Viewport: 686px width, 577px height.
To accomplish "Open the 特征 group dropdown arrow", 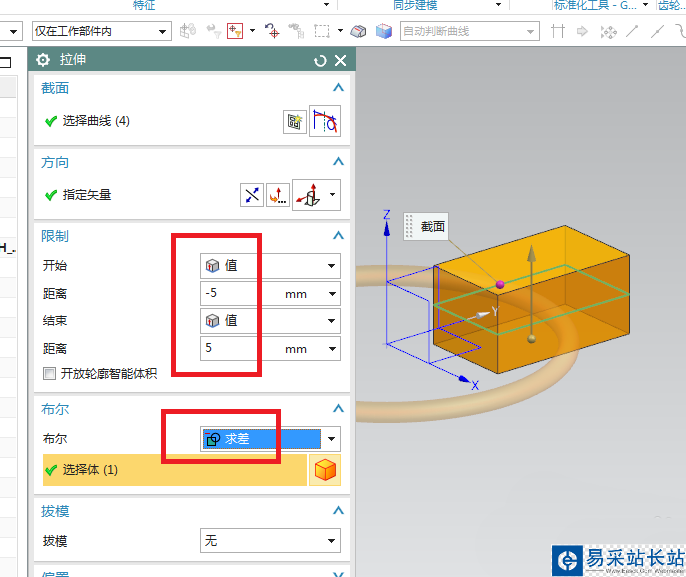I will (326, 4).
